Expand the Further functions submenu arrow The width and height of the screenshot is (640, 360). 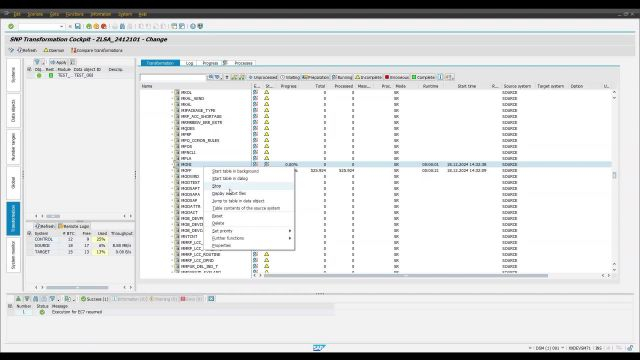(x=290, y=238)
